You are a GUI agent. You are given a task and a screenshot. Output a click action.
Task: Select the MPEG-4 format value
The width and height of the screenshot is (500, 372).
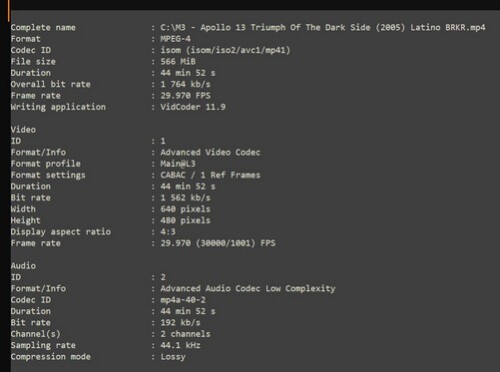pyautogui.click(x=175, y=39)
